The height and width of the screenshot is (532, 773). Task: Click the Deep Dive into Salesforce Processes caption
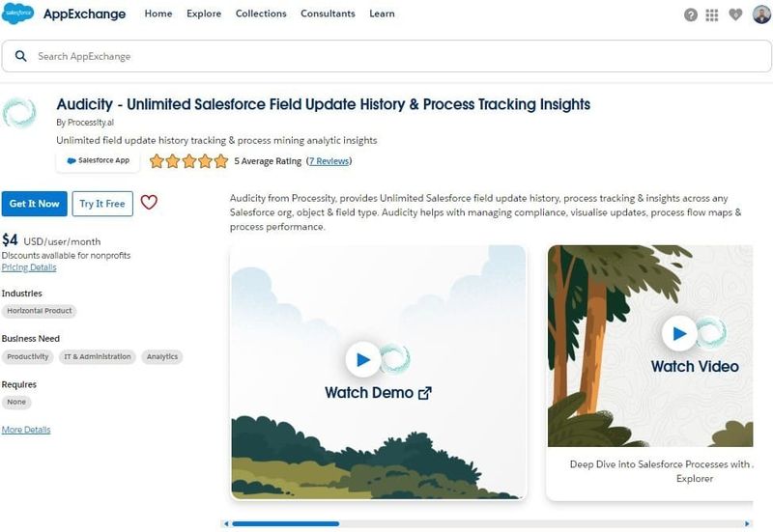point(662,471)
